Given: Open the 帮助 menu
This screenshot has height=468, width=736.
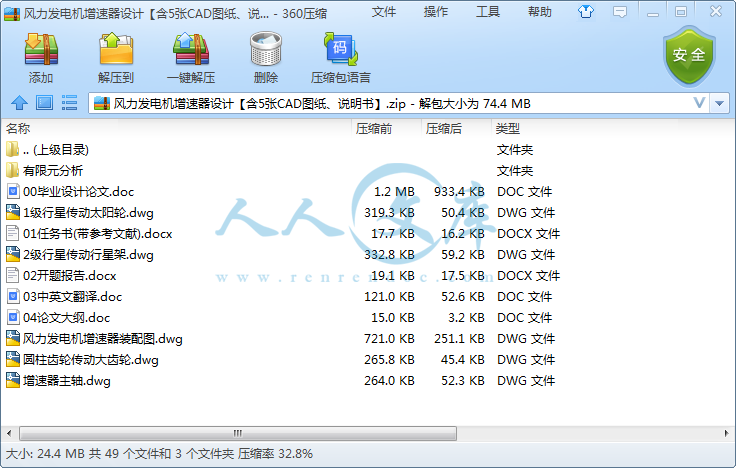Looking at the screenshot, I should pyautogui.click(x=539, y=12).
